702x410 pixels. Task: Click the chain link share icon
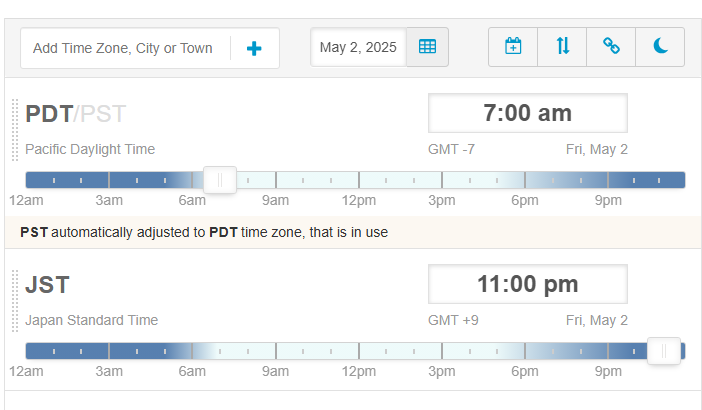pyautogui.click(x=611, y=47)
